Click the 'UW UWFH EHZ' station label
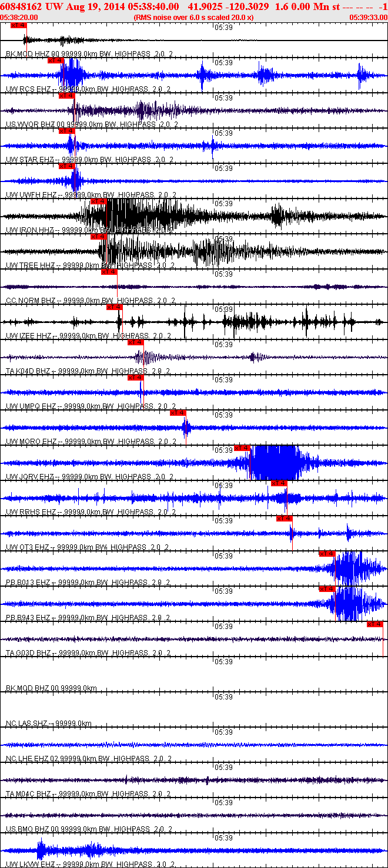 31,195
